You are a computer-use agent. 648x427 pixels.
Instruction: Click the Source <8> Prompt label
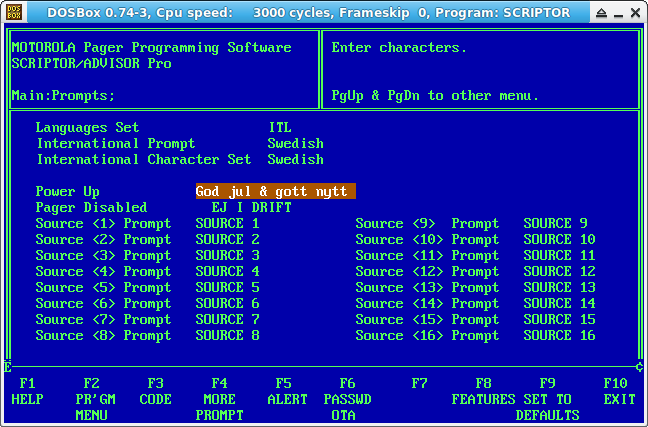103,335
